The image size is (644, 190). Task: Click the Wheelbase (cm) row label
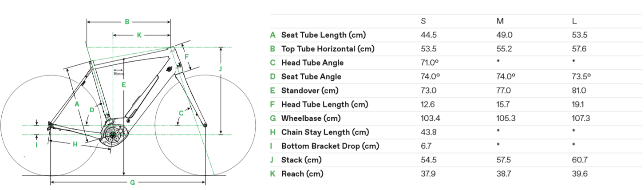311,118
